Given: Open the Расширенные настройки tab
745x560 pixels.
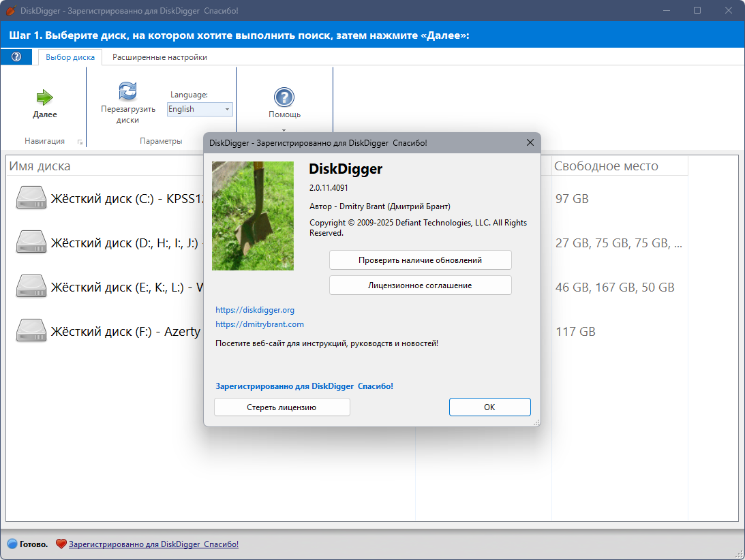Looking at the screenshot, I should point(159,57).
